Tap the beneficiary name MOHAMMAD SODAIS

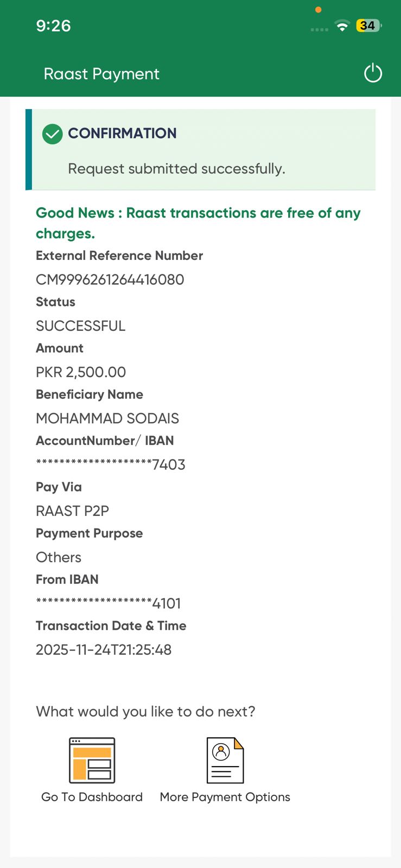tap(107, 418)
